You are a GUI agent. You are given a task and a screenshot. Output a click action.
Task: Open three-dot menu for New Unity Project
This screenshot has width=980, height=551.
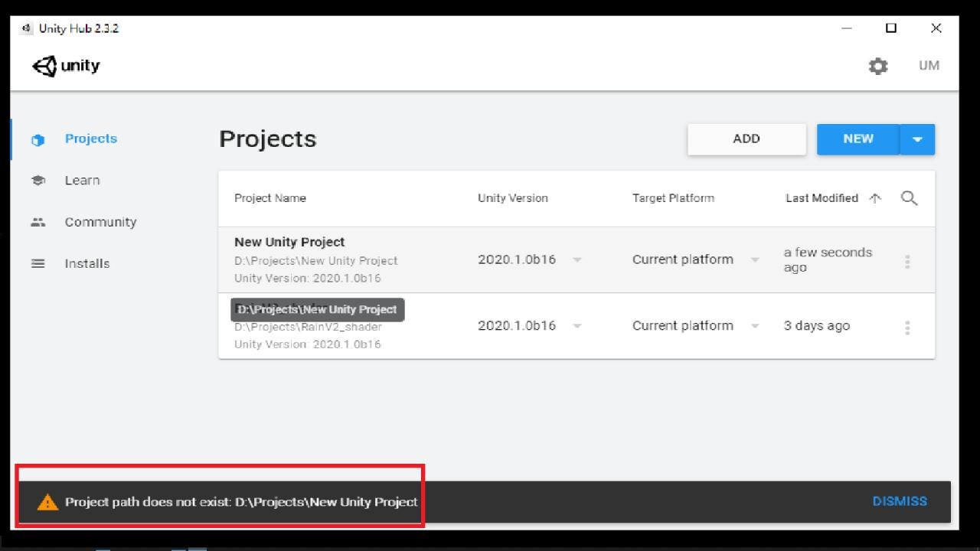pos(907,262)
